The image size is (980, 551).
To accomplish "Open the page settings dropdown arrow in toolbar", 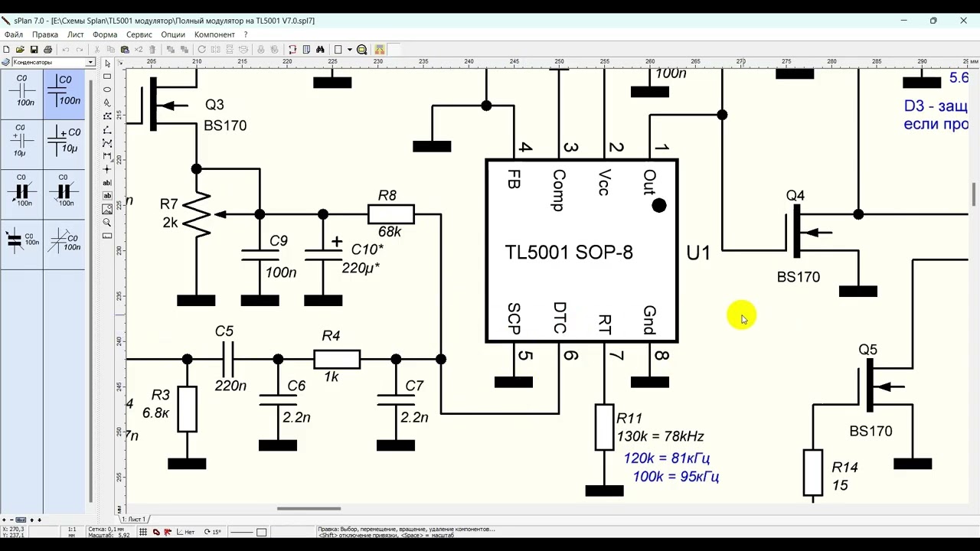I will click(x=349, y=50).
